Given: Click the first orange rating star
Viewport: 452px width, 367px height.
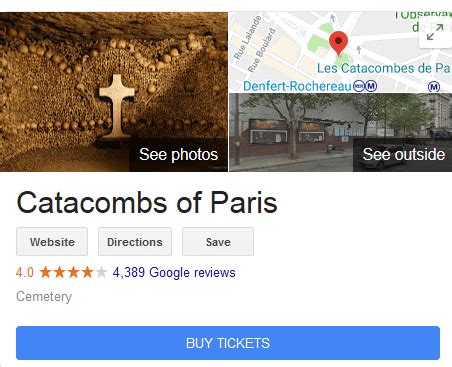Looking at the screenshot, I should 45,272.
